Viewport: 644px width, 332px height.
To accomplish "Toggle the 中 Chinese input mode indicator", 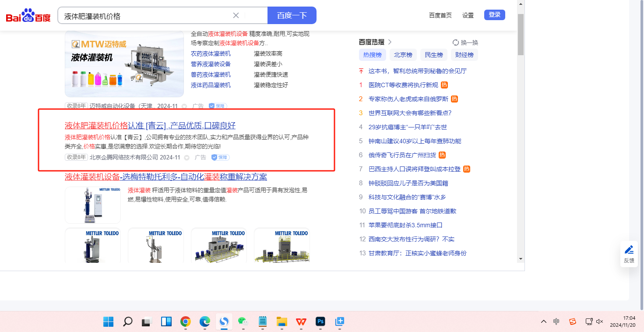I will pos(556,321).
